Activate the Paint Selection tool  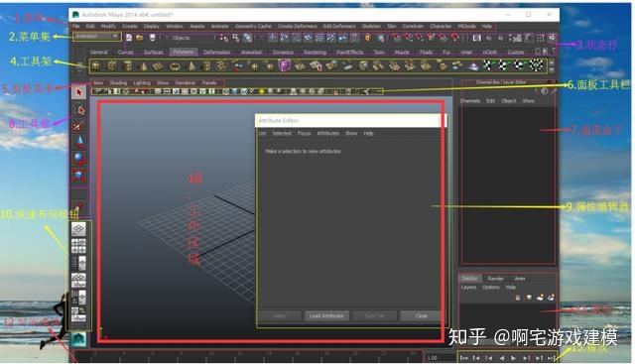[x=79, y=126]
